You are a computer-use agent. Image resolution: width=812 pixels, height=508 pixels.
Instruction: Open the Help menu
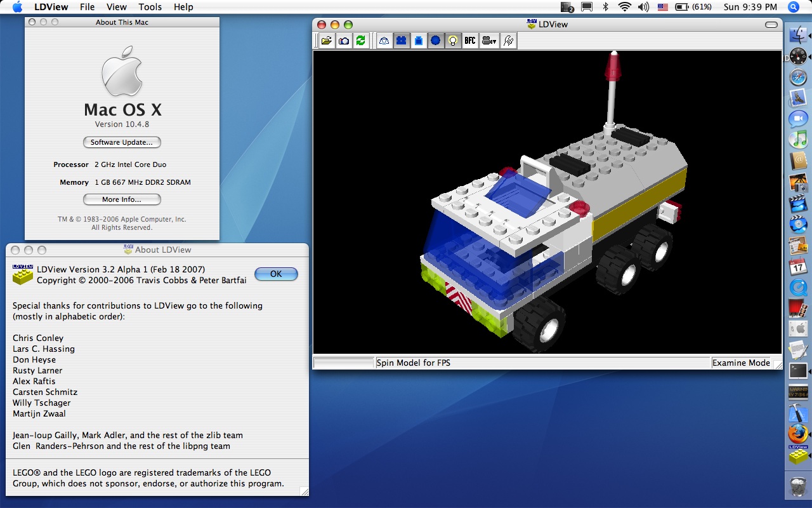tap(183, 7)
